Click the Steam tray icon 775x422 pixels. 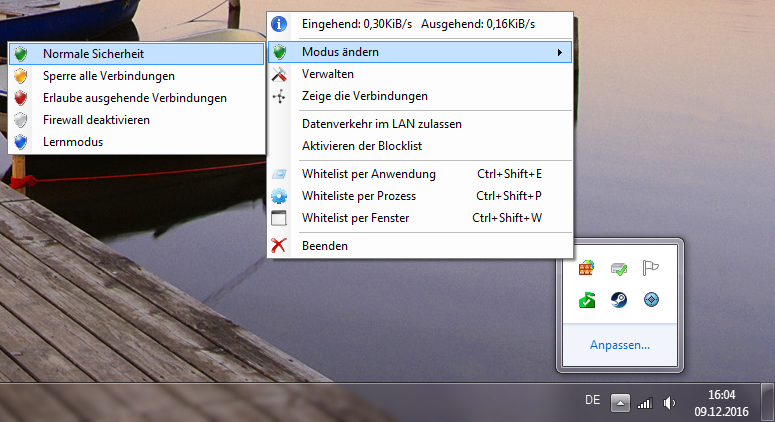pyautogui.click(x=619, y=300)
